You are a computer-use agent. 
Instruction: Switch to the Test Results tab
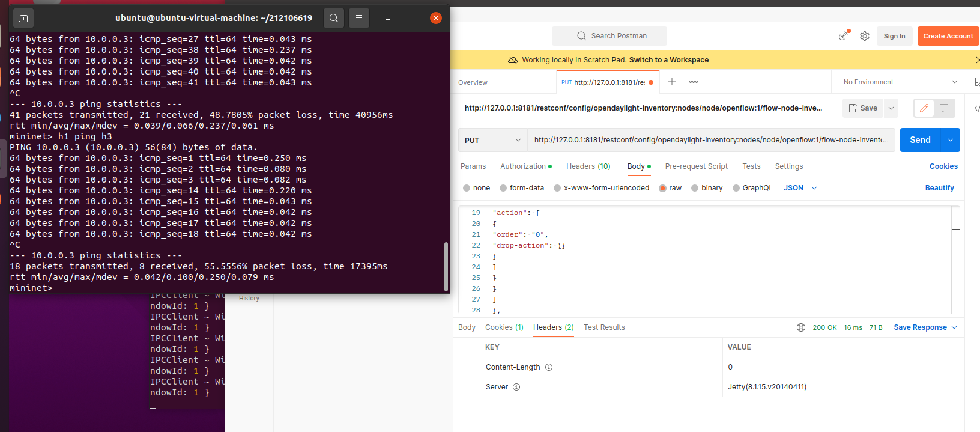(x=604, y=327)
